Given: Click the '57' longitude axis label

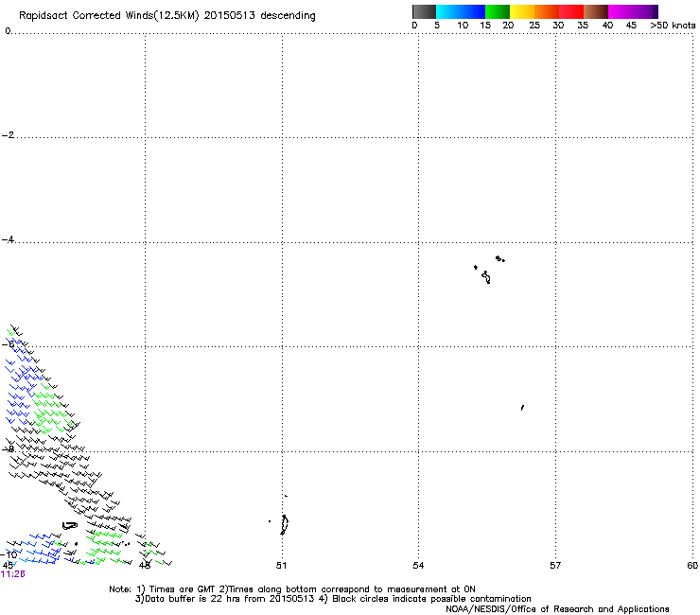Looking at the screenshot, I should tap(555, 566).
